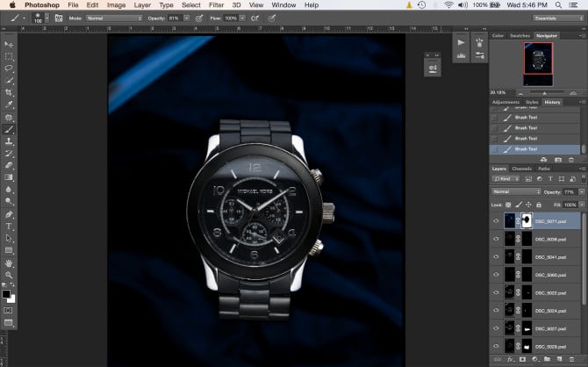Select the Pen tool
Screen dimensions: 588x367
click(x=9, y=214)
